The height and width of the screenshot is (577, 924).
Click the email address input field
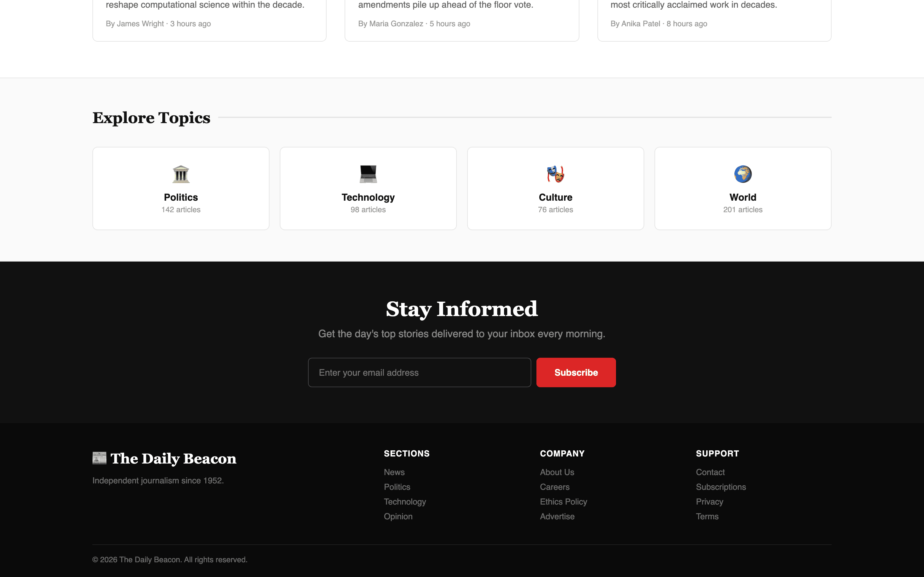[419, 372]
